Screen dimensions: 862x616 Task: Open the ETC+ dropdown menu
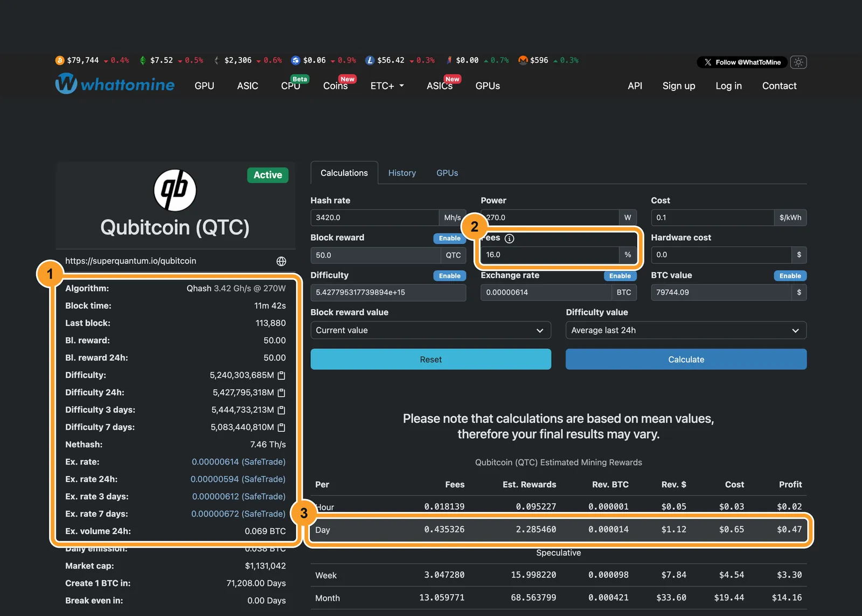point(387,86)
